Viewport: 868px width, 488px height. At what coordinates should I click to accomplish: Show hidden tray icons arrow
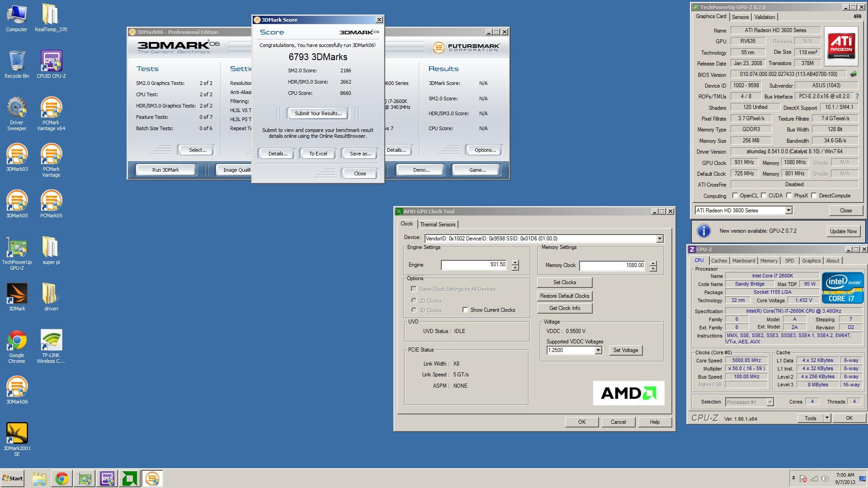tap(793, 478)
